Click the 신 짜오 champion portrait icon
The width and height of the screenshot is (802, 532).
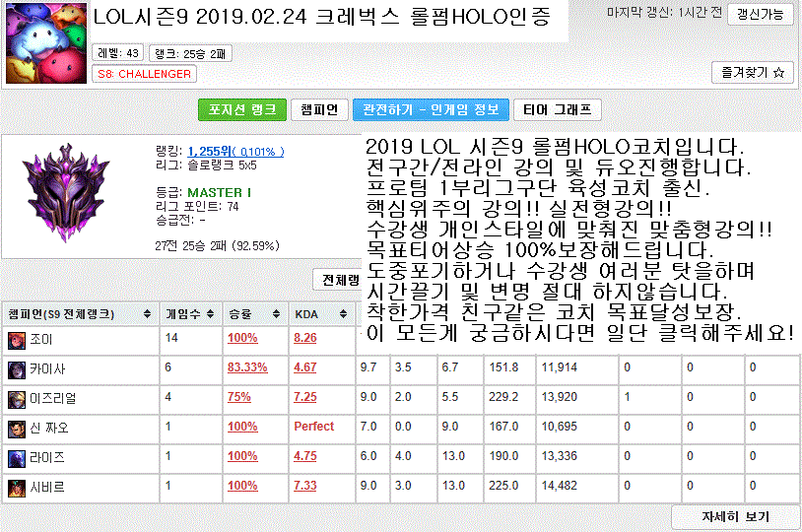pos(17,430)
